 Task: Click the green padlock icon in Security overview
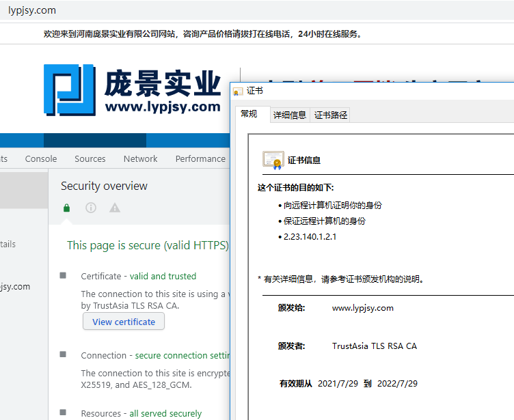tap(66, 208)
